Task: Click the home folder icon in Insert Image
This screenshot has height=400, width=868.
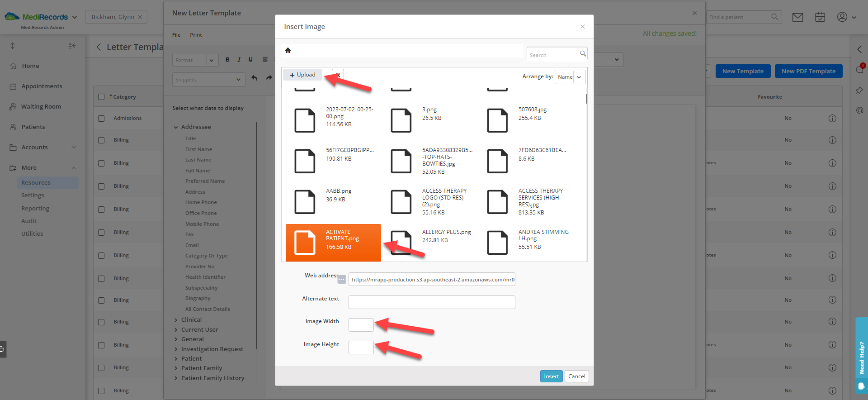Action: pyautogui.click(x=288, y=50)
